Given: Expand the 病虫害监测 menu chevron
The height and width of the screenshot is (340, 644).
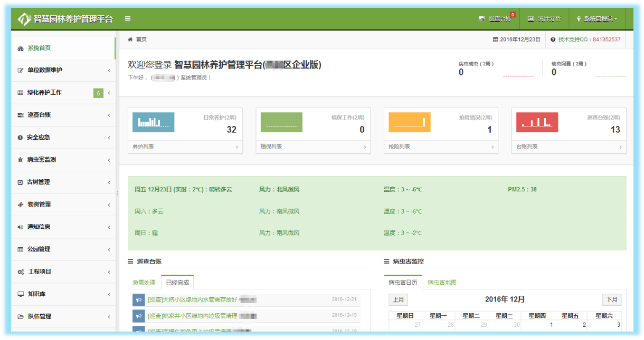Looking at the screenshot, I should [109, 160].
